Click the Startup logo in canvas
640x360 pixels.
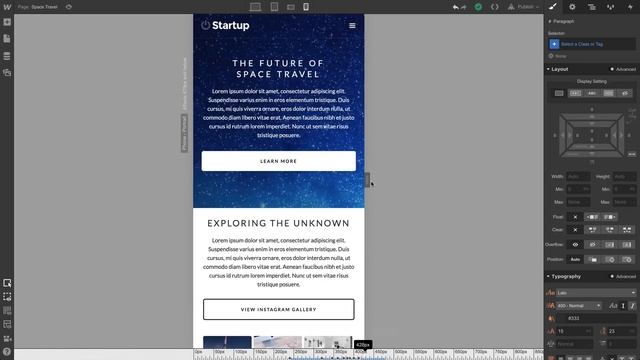[225, 25]
